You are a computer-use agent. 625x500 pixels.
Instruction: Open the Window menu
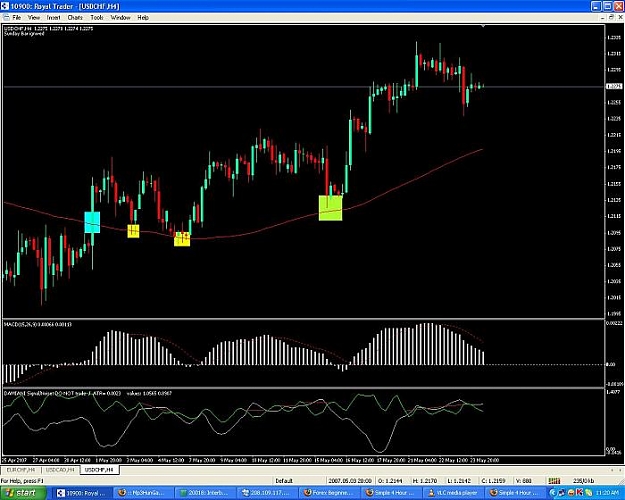[120, 18]
